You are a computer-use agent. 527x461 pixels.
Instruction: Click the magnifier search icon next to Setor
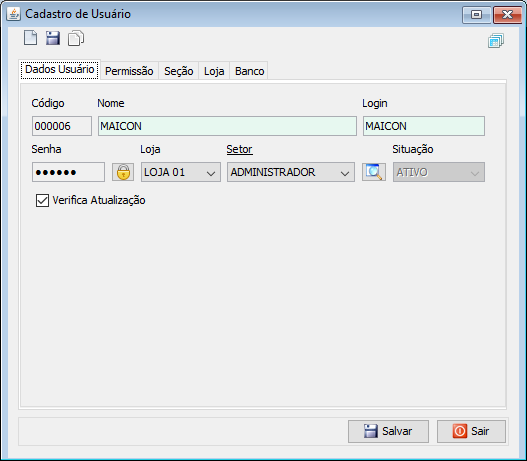[x=374, y=172]
